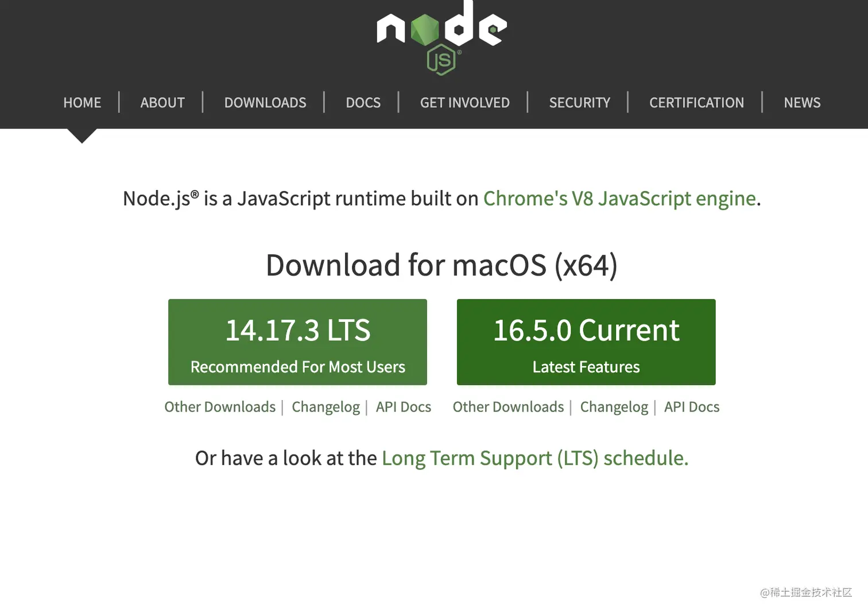Screen dimensions: 868x614
Task: Download the 16.5.0 Current version
Action: [586, 342]
